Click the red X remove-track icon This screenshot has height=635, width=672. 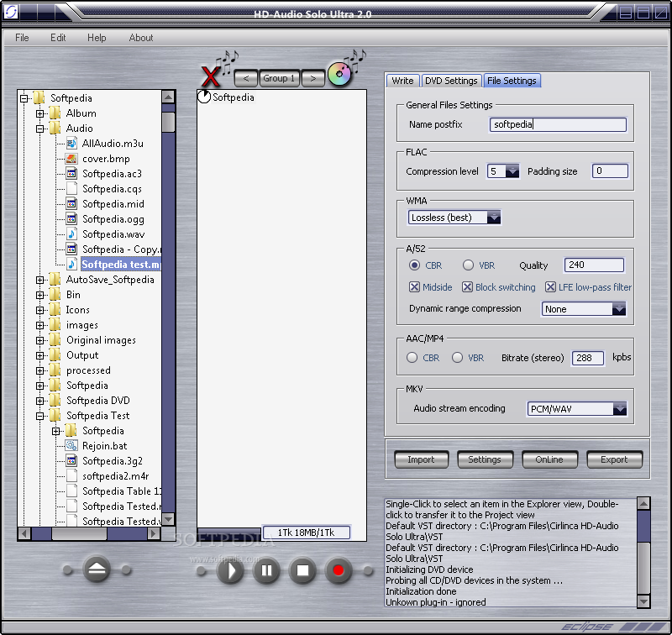(x=211, y=76)
